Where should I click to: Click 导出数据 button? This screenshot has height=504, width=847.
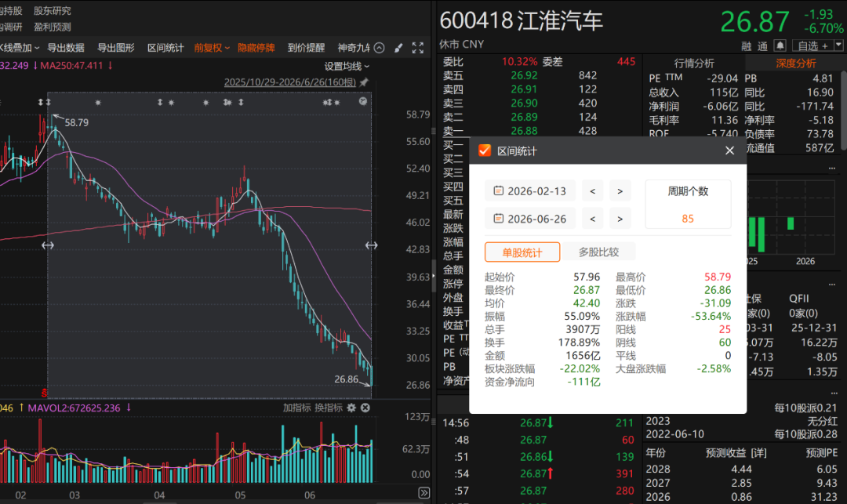[66, 48]
